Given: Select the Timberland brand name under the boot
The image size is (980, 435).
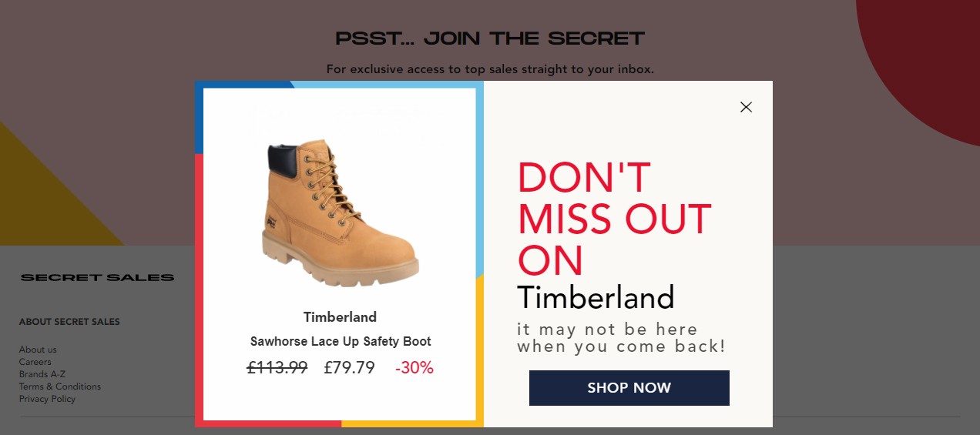Looking at the screenshot, I should [340, 317].
